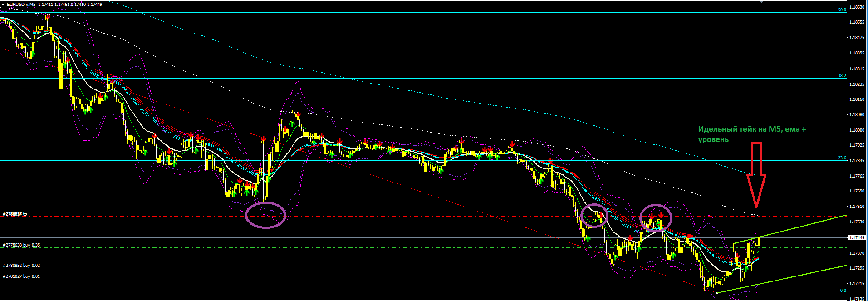The width and height of the screenshot is (868, 301).
Task: Click the 1.18315 price scale value
Action: coord(857,69)
